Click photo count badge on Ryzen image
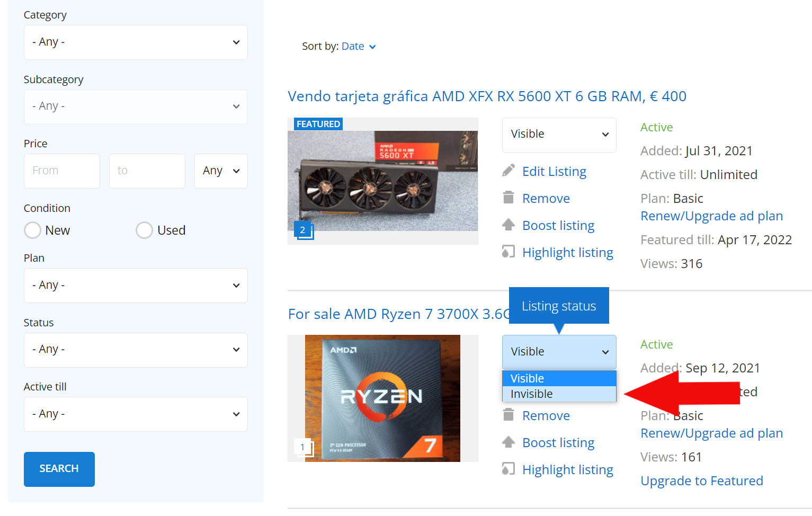The width and height of the screenshot is (812, 516). click(x=304, y=448)
